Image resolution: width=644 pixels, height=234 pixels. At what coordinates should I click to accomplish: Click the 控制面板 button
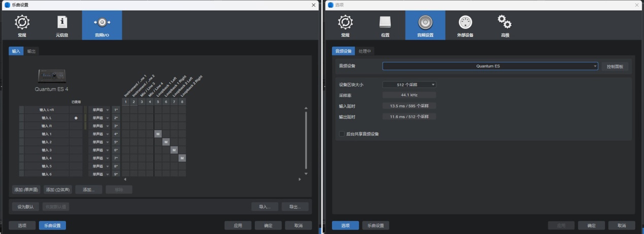point(615,66)
